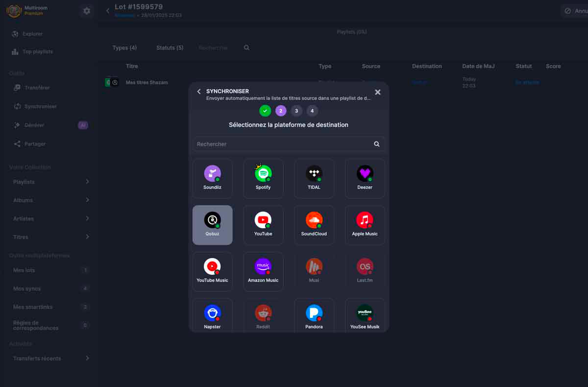This screenshot has height=387, width=588.
Task: Choose YouTube Music platform
Action: (x=212, y=271)
